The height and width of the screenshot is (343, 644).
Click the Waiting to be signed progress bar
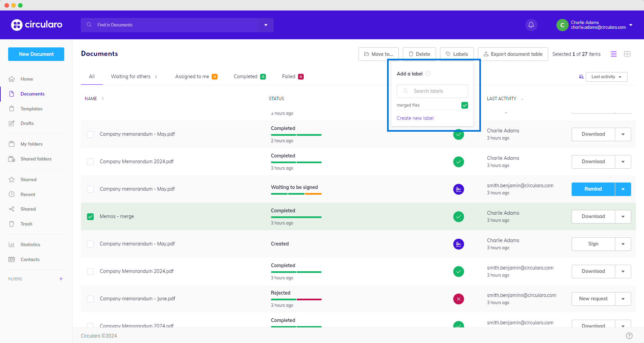[x=296, y=194]
